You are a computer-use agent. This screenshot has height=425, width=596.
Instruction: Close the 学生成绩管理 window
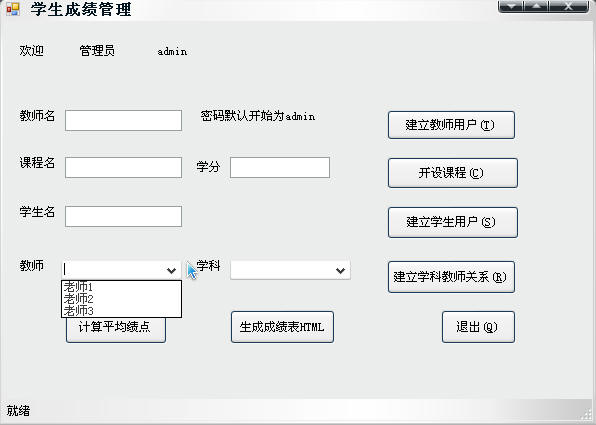[568, 6]
